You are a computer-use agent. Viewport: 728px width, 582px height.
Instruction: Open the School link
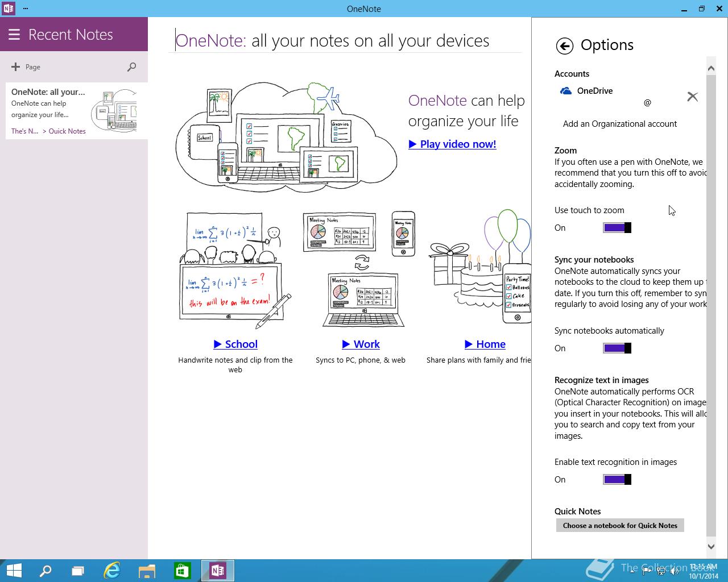pos(235,344)
